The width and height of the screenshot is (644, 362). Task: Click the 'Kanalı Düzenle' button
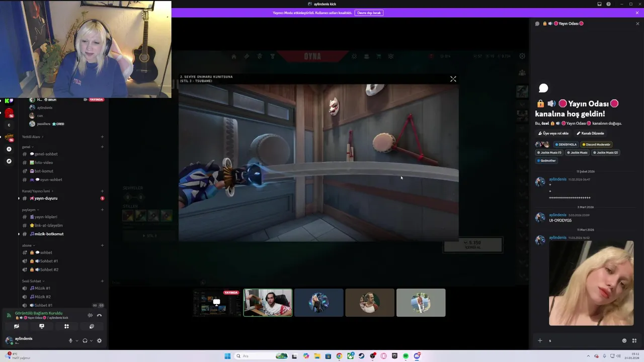[590, 133]
